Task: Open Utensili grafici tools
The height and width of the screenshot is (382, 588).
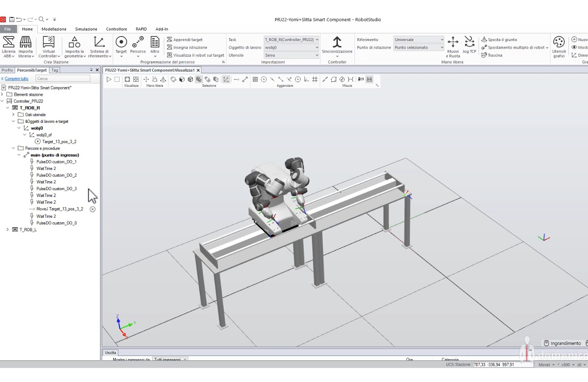Action: (559, 46)
